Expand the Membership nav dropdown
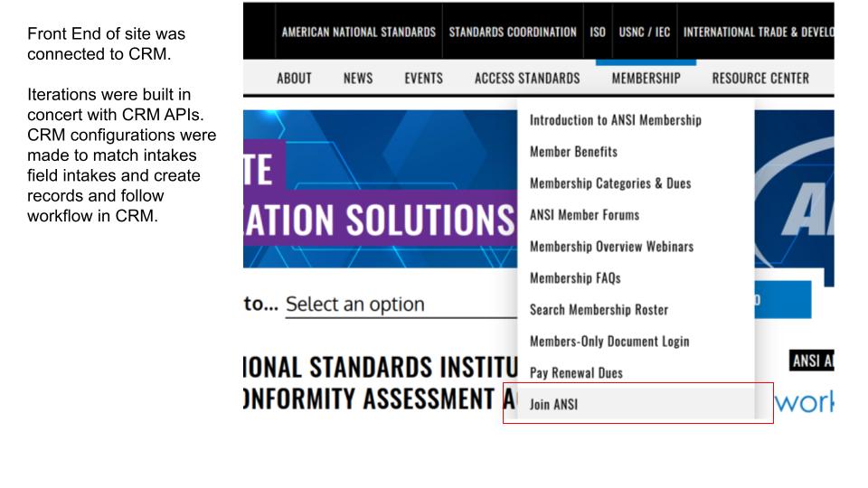The height and width of the screenshot is (488, 868). pyautogui.click(x=646, y=79)
